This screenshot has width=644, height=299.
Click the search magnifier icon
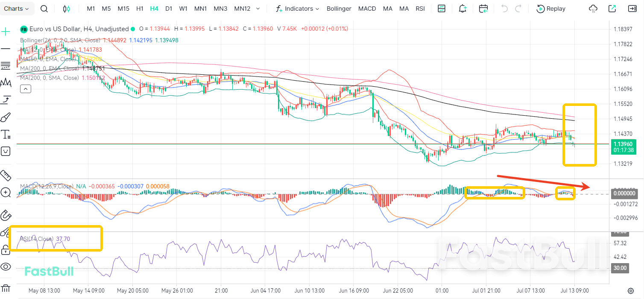coord(44,9)
